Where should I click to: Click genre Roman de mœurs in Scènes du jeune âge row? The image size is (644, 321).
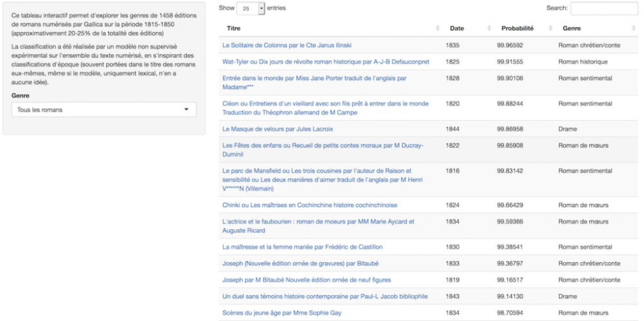click(583, 313)
